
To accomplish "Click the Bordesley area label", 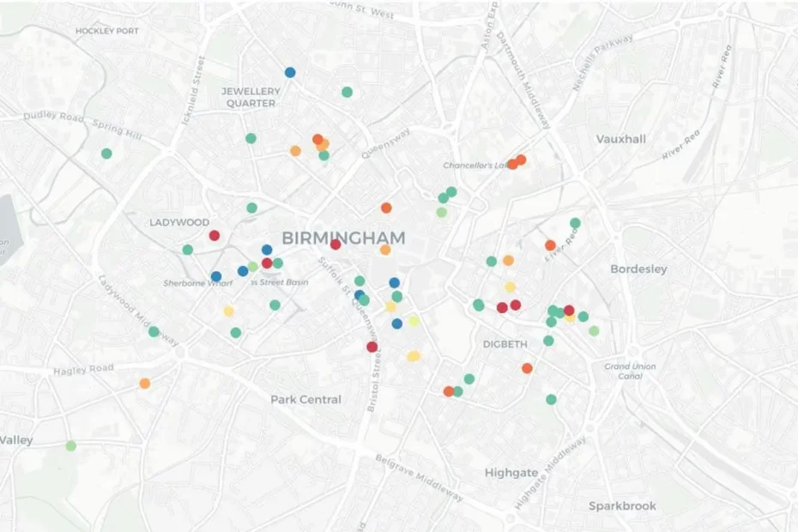I will (638, 269).
